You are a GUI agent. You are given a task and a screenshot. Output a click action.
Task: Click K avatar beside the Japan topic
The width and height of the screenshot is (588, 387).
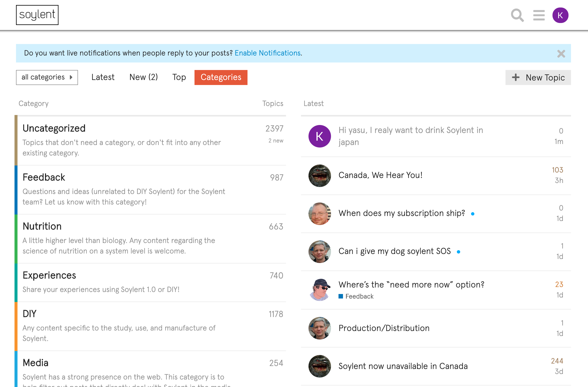click(x=319, y=136)
